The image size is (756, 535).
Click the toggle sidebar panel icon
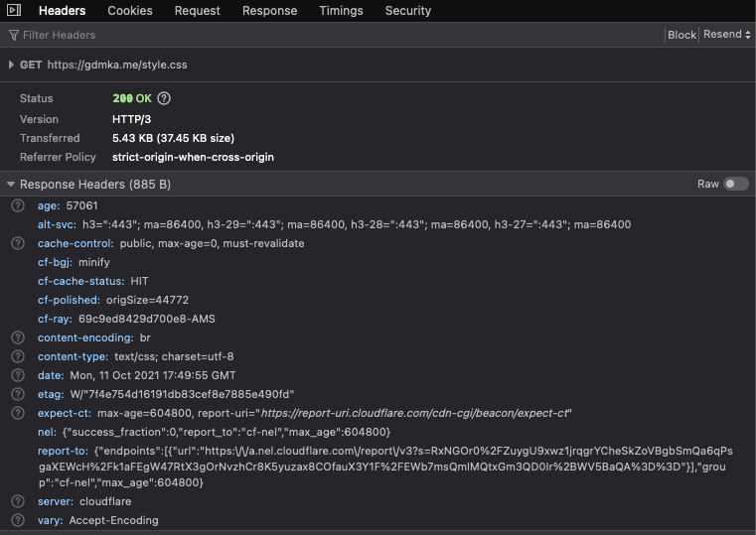pyautogui.click(x=14, y=11)
